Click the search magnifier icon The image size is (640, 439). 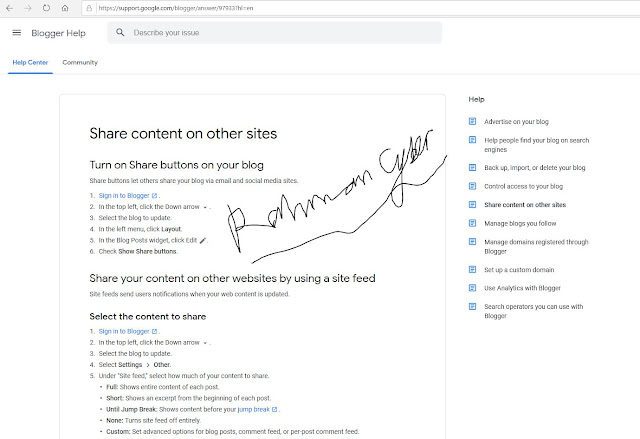tap(120, 32)
